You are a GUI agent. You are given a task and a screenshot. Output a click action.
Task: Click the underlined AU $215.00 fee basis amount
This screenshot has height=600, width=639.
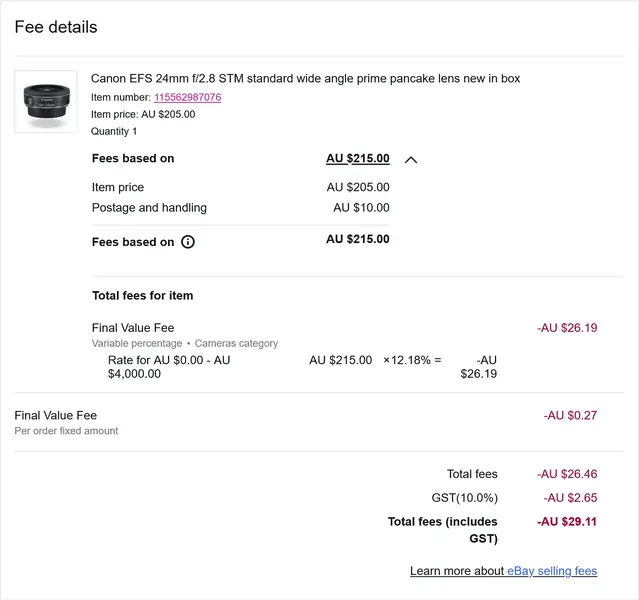(357, 158)
